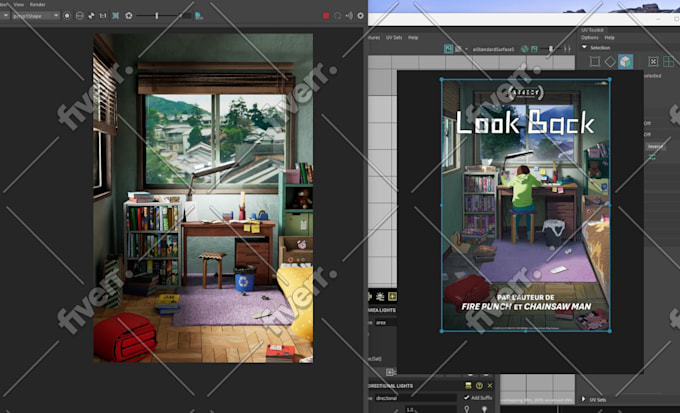The height and width of the screenshot is (413, 680).
Task: Click the green grid selection icon
Action: click(x=668, y=62)
